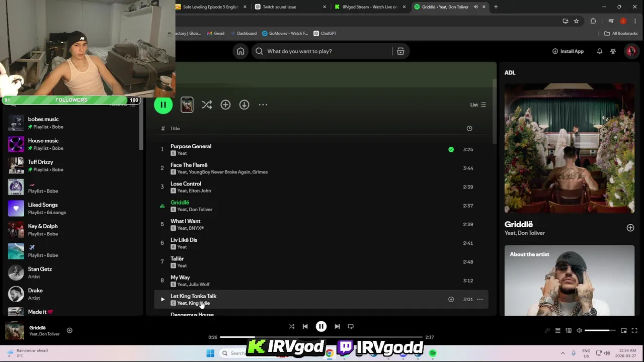Toggle repeat in the bottom player bar

(x=351, y=326)
